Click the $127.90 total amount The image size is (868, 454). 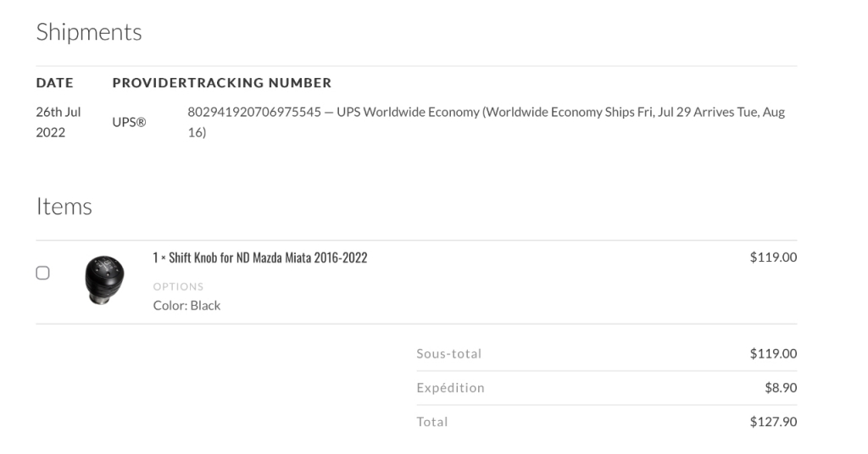click(773, 422)
